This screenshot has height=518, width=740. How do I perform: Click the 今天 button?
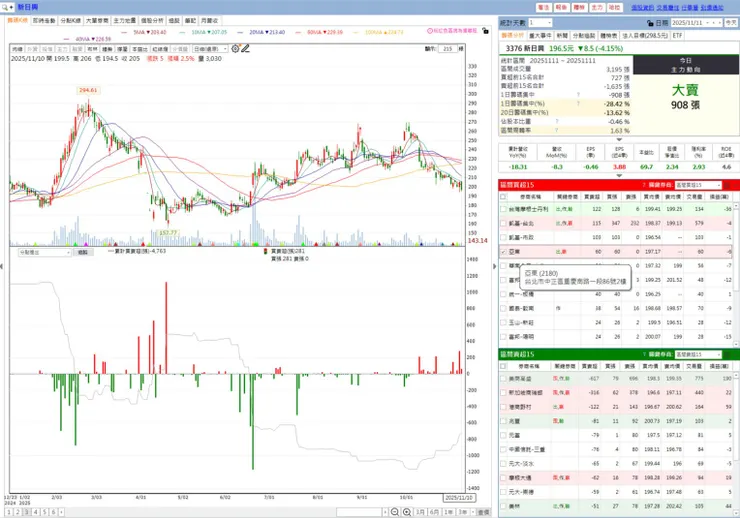pos(731,23)
